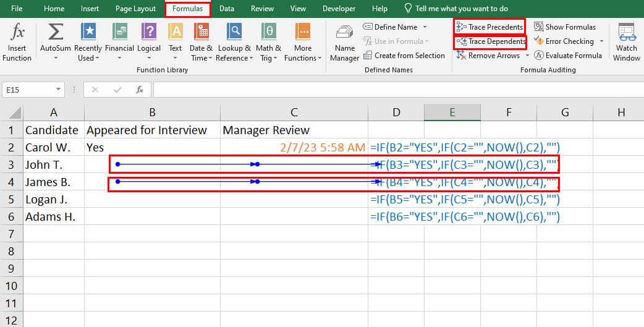
Task: Select the '2/7/23 5:58 AM' cell
Action: 294,148
